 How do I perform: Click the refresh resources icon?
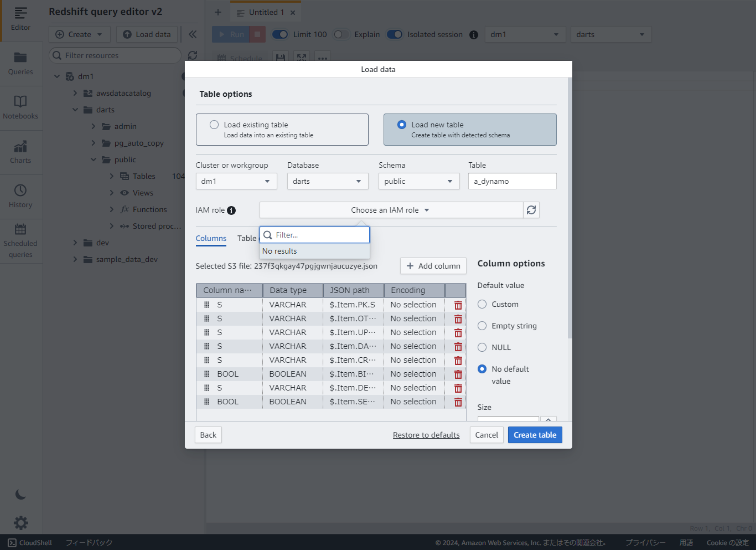(x=192, y=55)
